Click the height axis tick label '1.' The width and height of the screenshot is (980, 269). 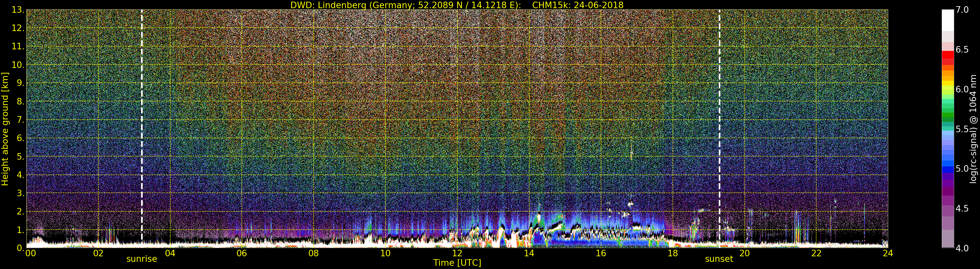point(20,230)
